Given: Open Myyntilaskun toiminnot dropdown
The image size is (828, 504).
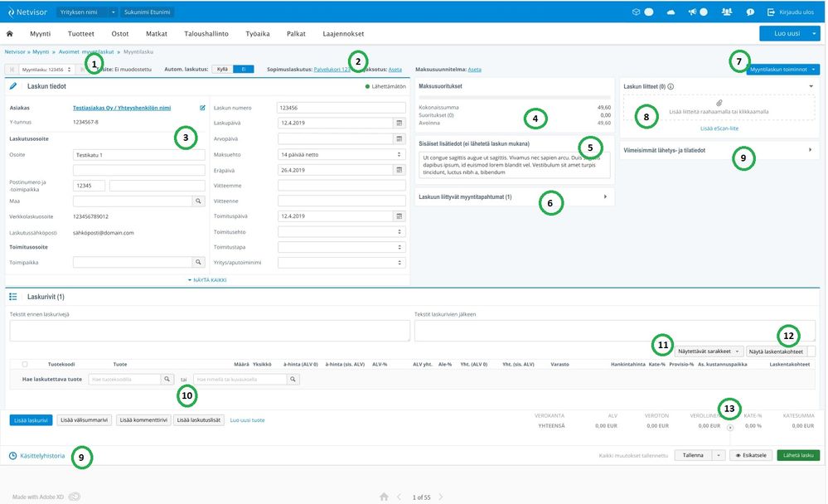Looking at the screenshot, I should (783, 70).
